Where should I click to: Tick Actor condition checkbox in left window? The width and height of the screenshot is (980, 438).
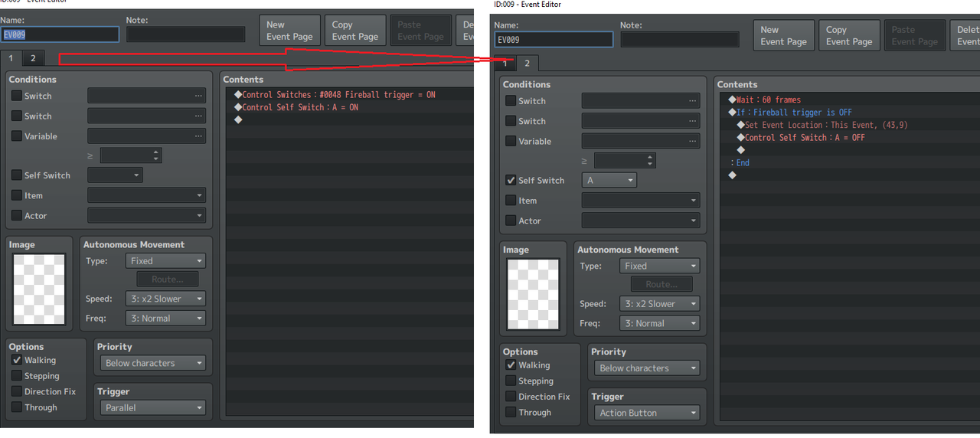click(17, 216)
